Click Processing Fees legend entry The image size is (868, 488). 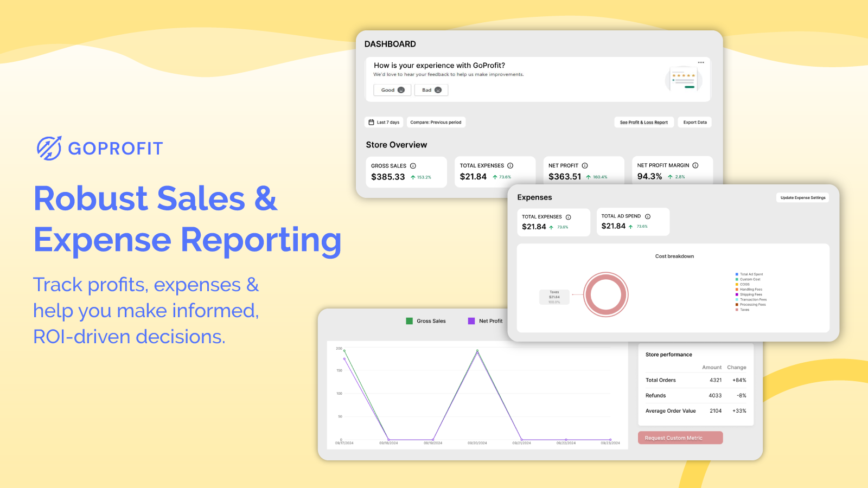pyautogui.click(x=751, y=305)
